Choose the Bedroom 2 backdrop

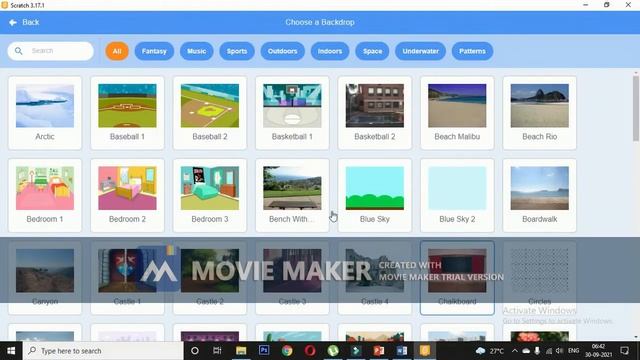pos(127,196)
